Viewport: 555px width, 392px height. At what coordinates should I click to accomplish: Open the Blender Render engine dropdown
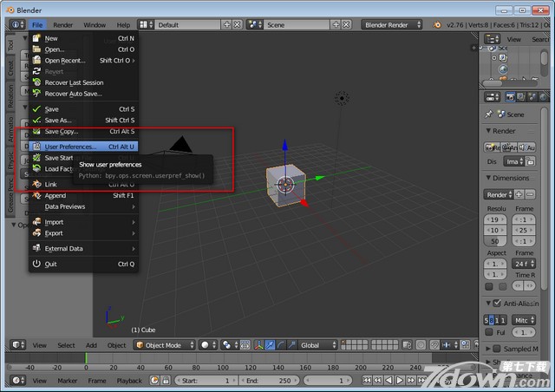coord(390,25)
